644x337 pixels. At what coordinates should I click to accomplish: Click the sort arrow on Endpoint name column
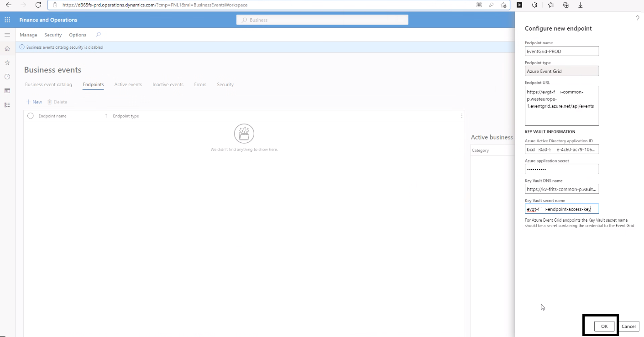pyautogui.click(x=106, y=116)
